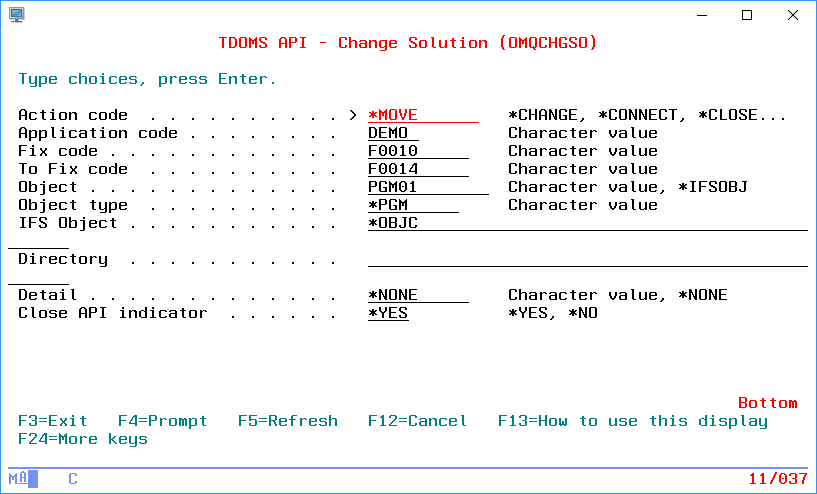
Task: Click F4=Prompt at the bottom
Action: tap(162, 421)
